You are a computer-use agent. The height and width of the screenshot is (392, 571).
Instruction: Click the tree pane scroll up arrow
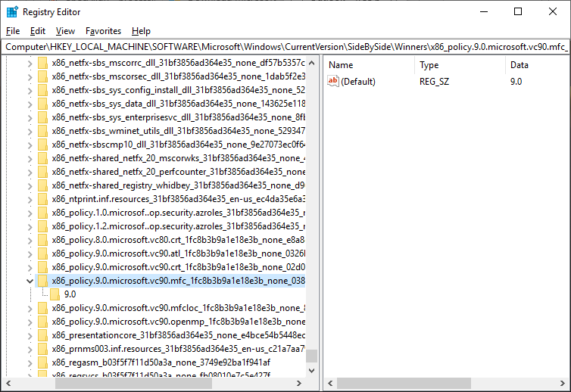312,63
